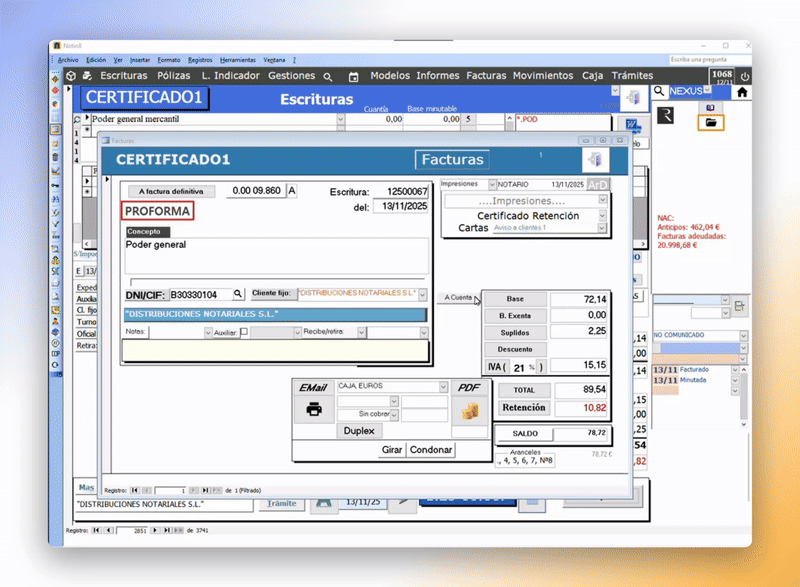This screenshot has width=800, height=587.
Task: Open the Movimientos toolbar menu
Action: point(543,76)
